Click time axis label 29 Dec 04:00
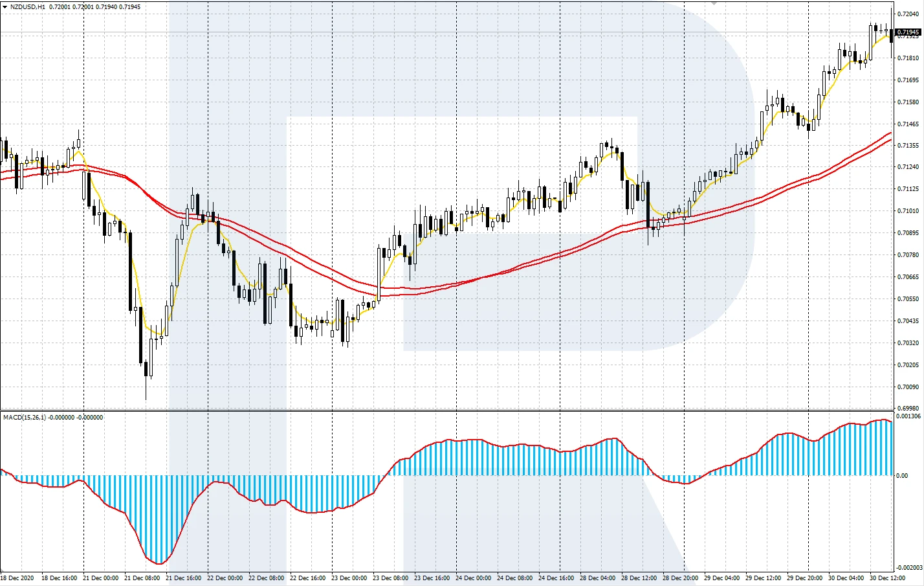This screenshot has height=586, width=924. coord(722,578)
